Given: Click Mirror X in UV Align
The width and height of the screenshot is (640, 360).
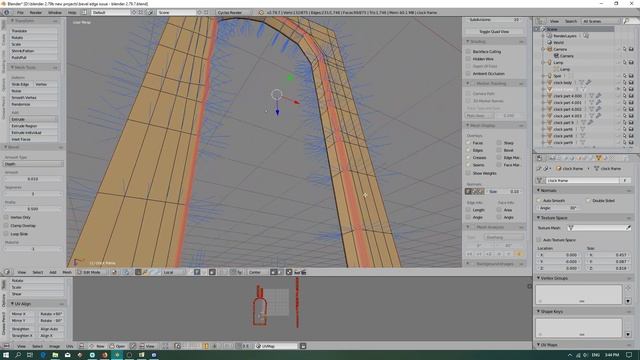Looking at the screenshot, I should point(22,314).
